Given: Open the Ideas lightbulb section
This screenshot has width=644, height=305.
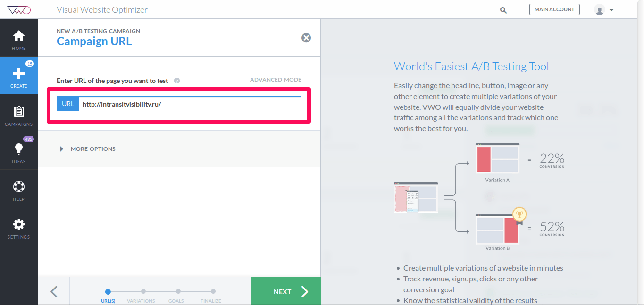Looking at the screenshot, I should pyautogui.click(x=19, y=151).
